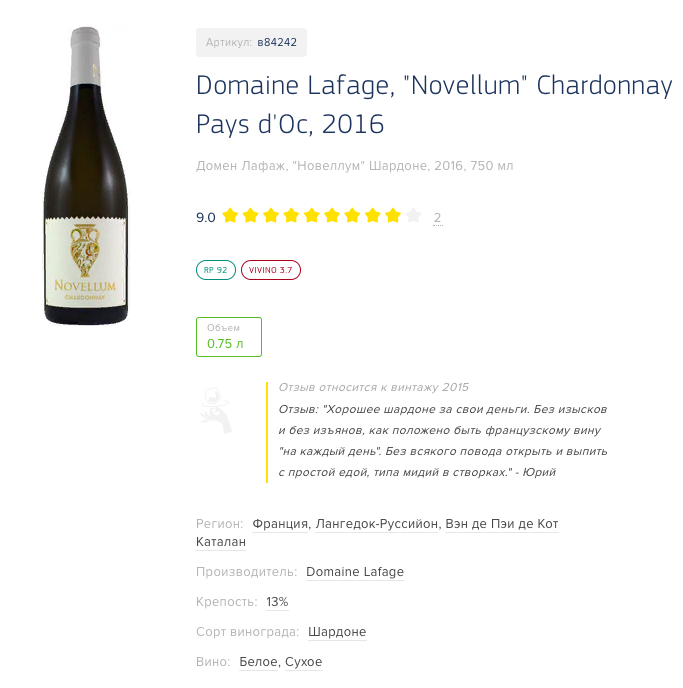Open the RP 92 rating badge
This screenshot has width=683, height=688.
(216, 270)
